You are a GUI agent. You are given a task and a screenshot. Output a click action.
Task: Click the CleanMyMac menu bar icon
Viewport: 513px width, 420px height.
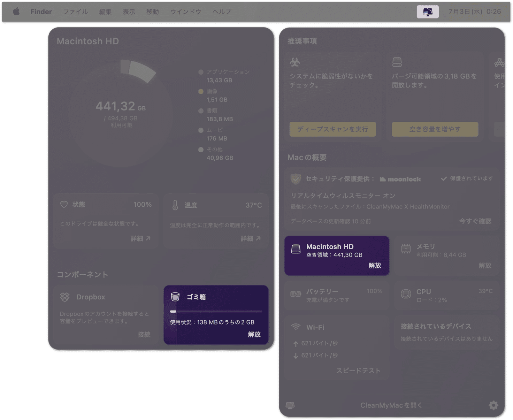click(x=428, y=12)
